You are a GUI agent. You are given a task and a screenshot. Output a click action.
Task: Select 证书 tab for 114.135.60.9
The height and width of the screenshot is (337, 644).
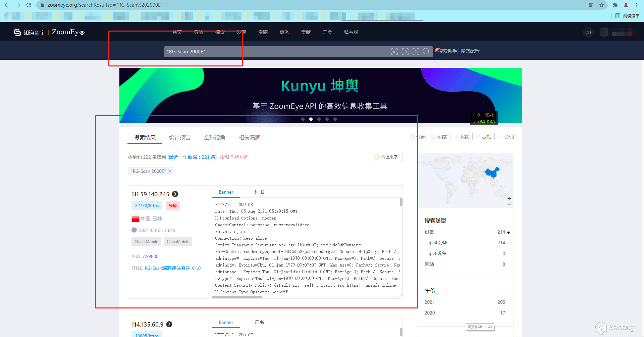259,322
